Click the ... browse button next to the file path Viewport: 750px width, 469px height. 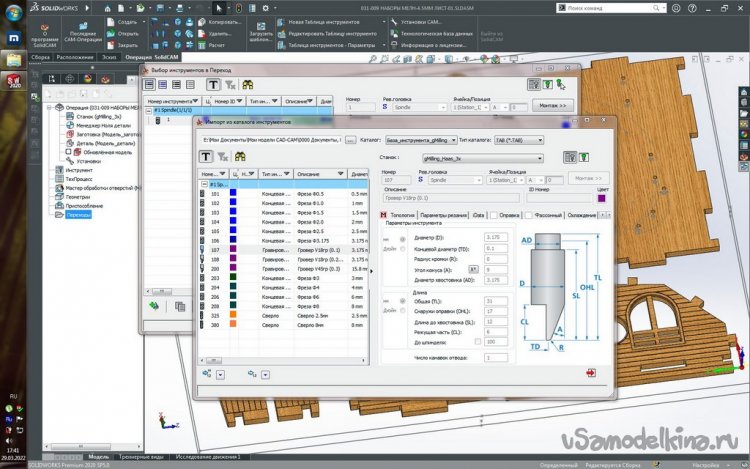click(x=351, y=141)
